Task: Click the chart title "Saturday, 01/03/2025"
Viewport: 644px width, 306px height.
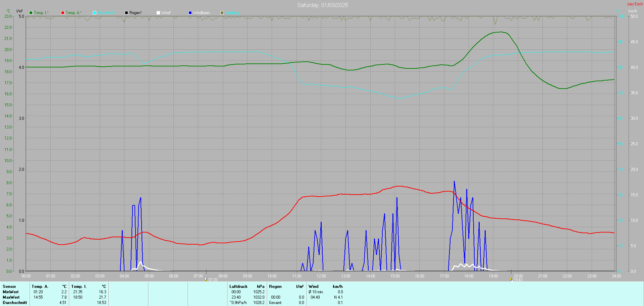Action: pyautogui.click(x=323, y=5)
